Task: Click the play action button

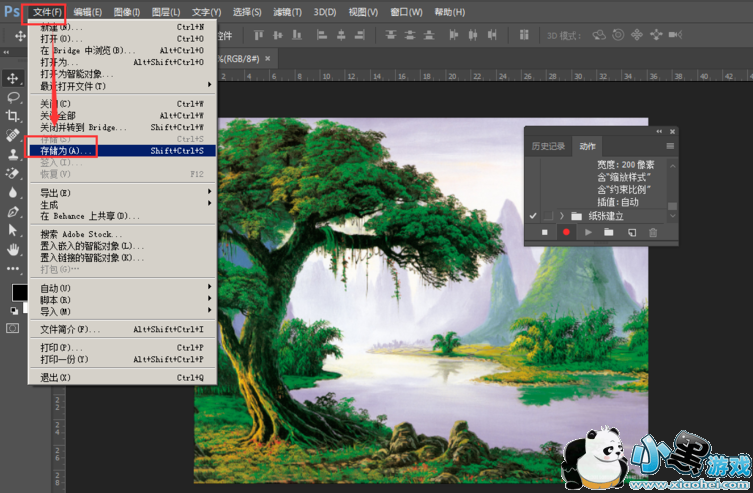Action: 588,232
